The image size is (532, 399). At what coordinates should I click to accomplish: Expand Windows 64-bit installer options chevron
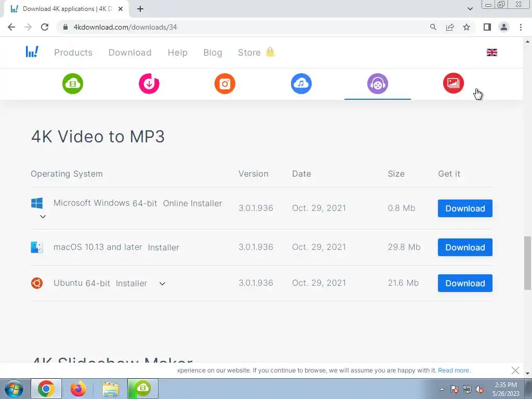pyautogui.click(x=43, y=217)
